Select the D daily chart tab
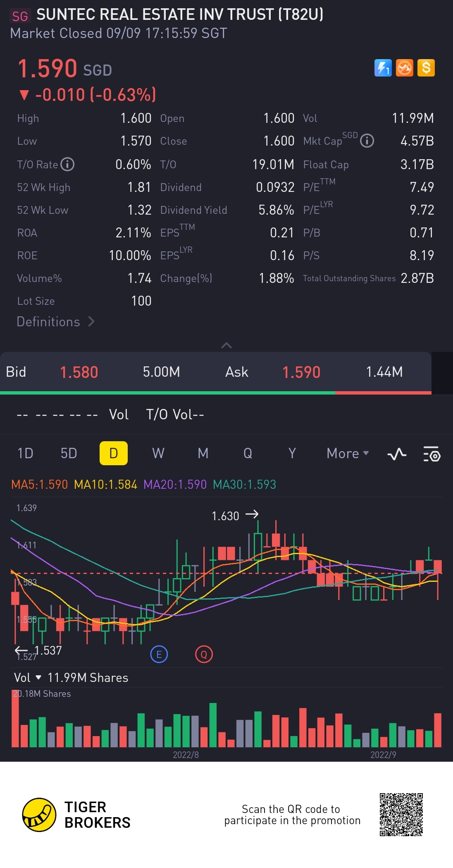 114,453
